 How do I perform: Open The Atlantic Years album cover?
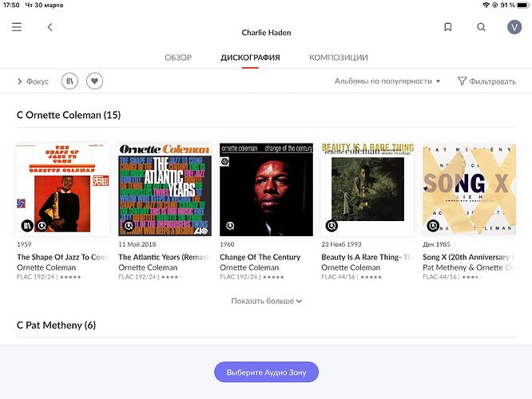[x=165, y=189]
